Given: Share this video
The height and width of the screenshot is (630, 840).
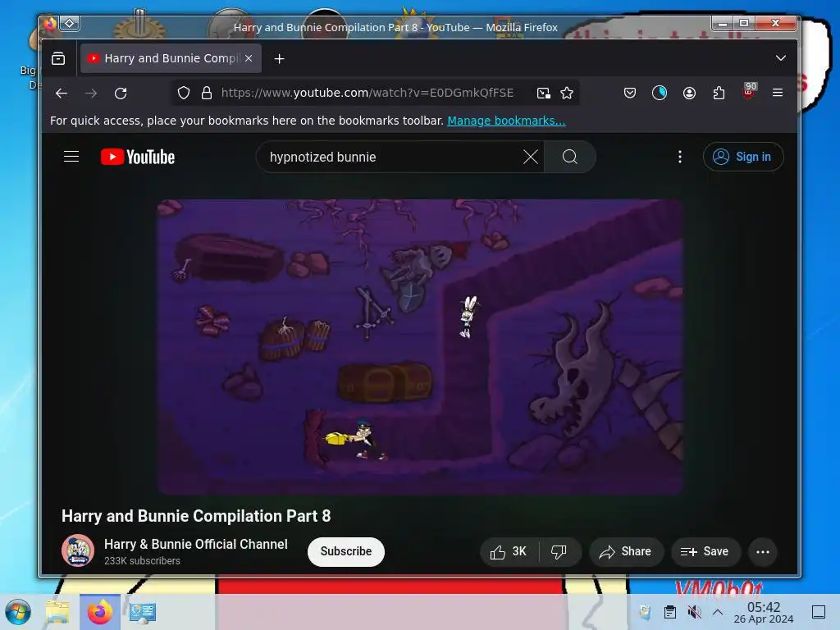Looking at the screenshot, I should coord(626,552).
